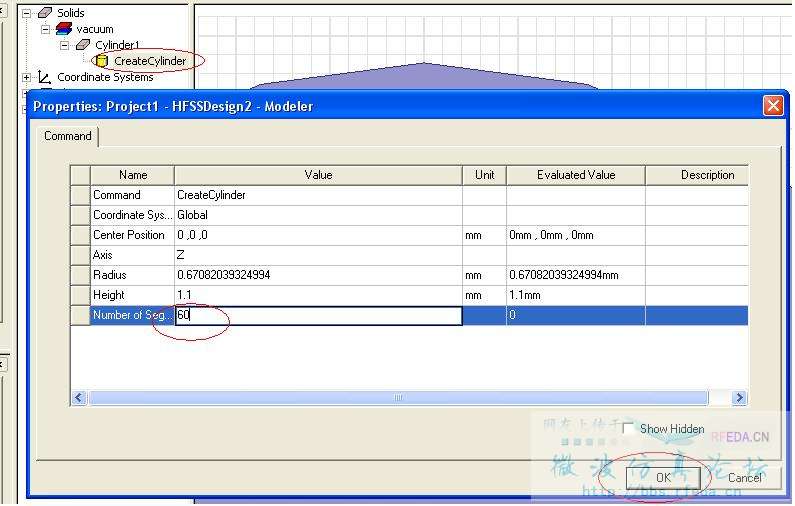Expand the Coordinate Systems node
795x506 pixels.
click(26, 78)
